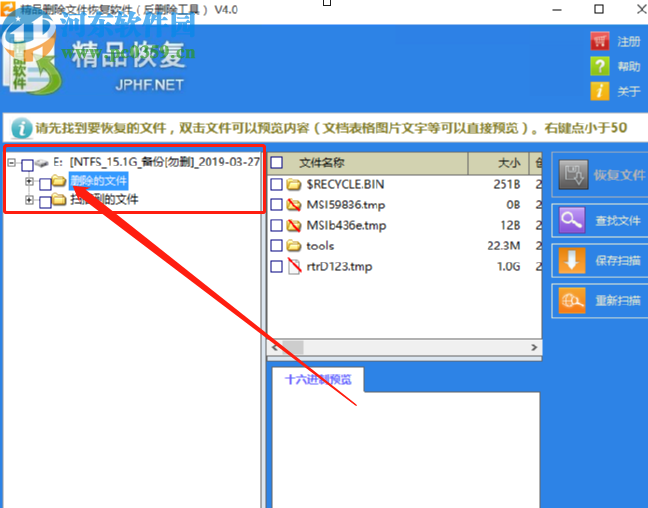648x508 pixels.
Task: Click the purple magnifier find file icon
Action: point(572,220)
